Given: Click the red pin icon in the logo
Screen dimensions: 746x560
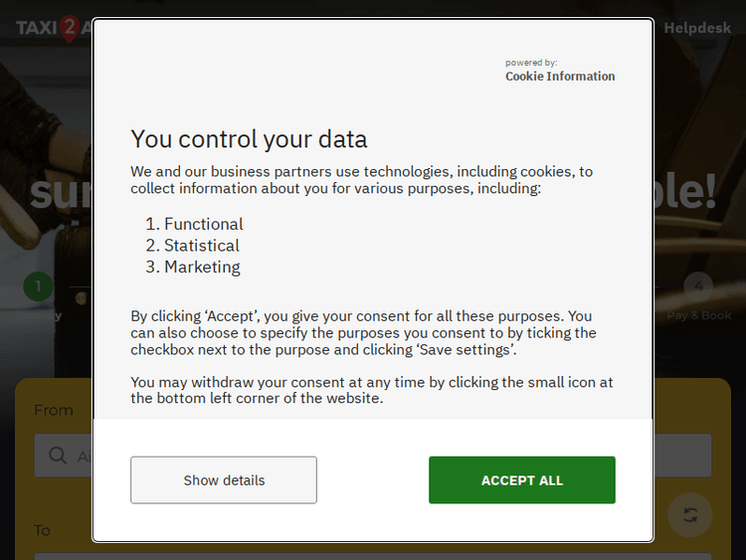Looking at the screenshot, I should click(69, 30).
